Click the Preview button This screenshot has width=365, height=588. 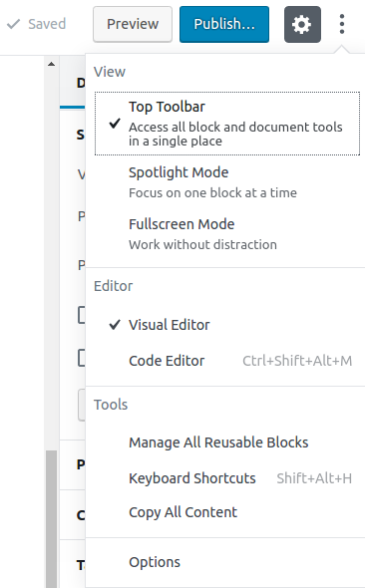[133, 24]
